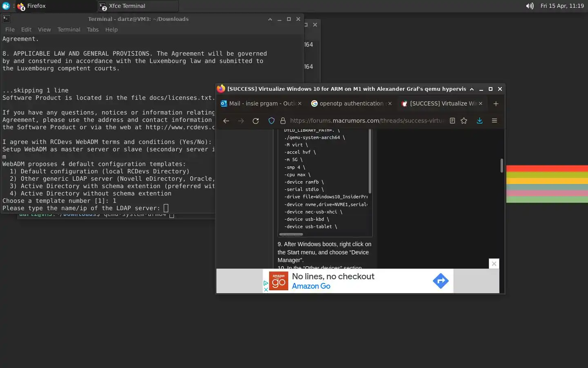
Task: Go forward in Firefox
Action: pos(241,121)
